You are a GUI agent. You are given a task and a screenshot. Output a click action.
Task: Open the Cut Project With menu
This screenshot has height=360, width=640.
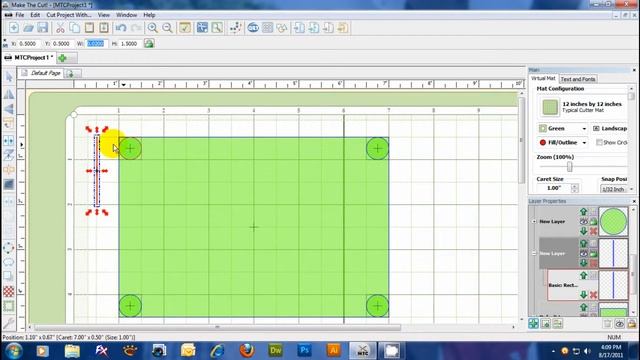pyautogui.click(x=69, y=15)
